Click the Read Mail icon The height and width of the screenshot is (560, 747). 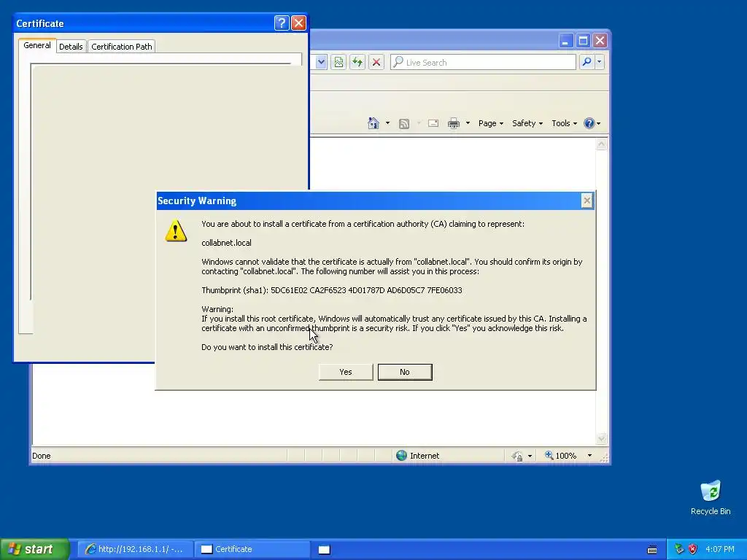click(433, 123)
